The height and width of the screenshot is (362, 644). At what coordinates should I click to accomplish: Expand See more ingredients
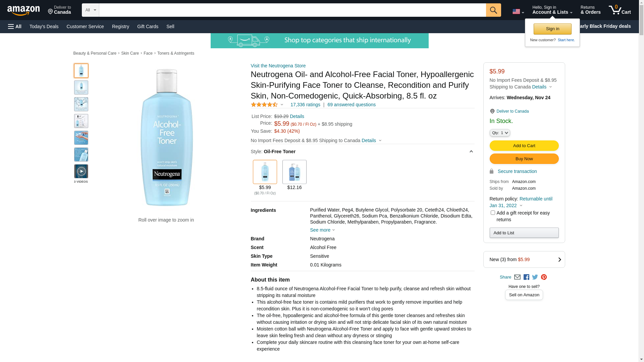(322, 230)
